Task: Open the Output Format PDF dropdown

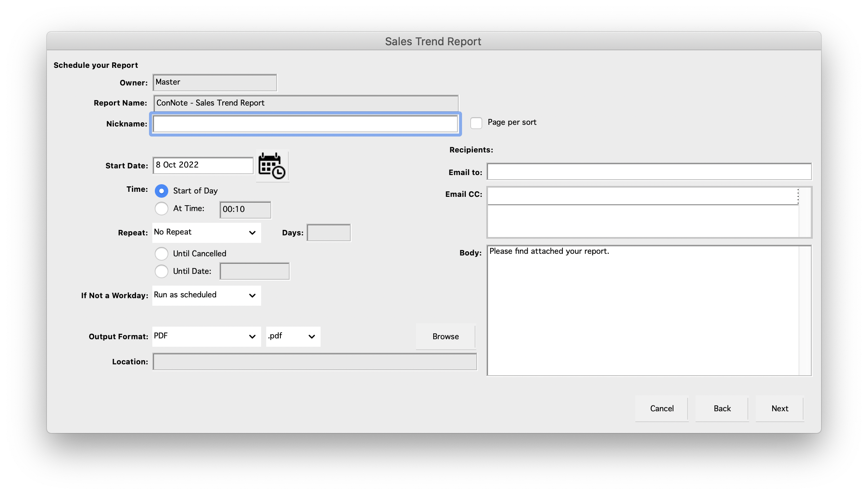Action: 206,336
